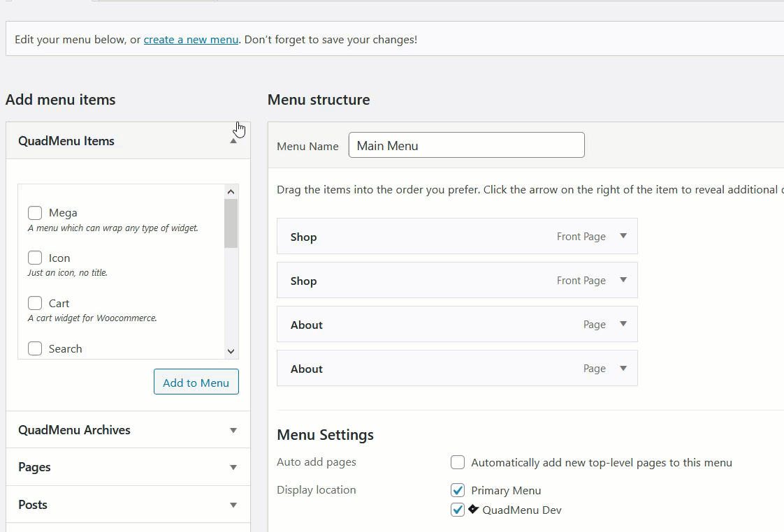This screenshot has height=532, width=784.
Task: Click the first Shop item title
Action: click(x=303, y=237)
